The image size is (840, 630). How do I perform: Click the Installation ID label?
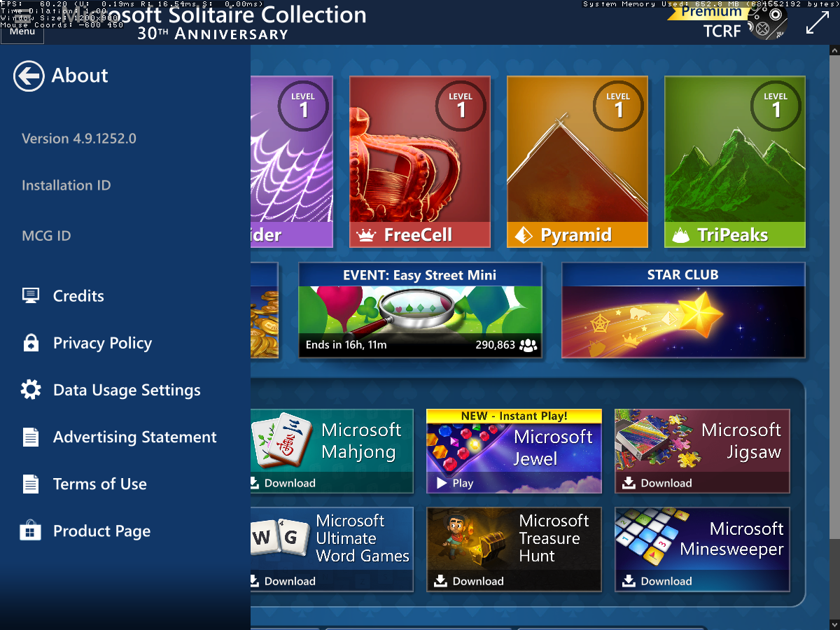(x=66, y=185)
